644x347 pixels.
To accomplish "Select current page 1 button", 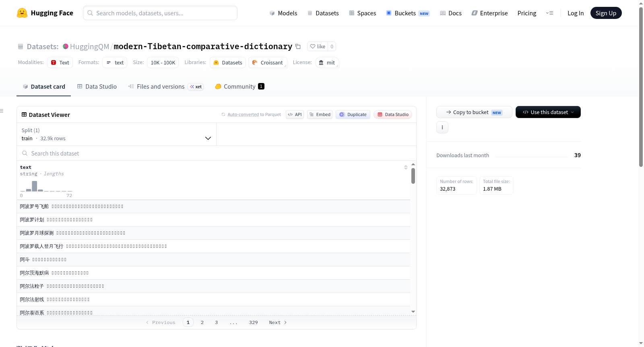I will tap(188, 322).
